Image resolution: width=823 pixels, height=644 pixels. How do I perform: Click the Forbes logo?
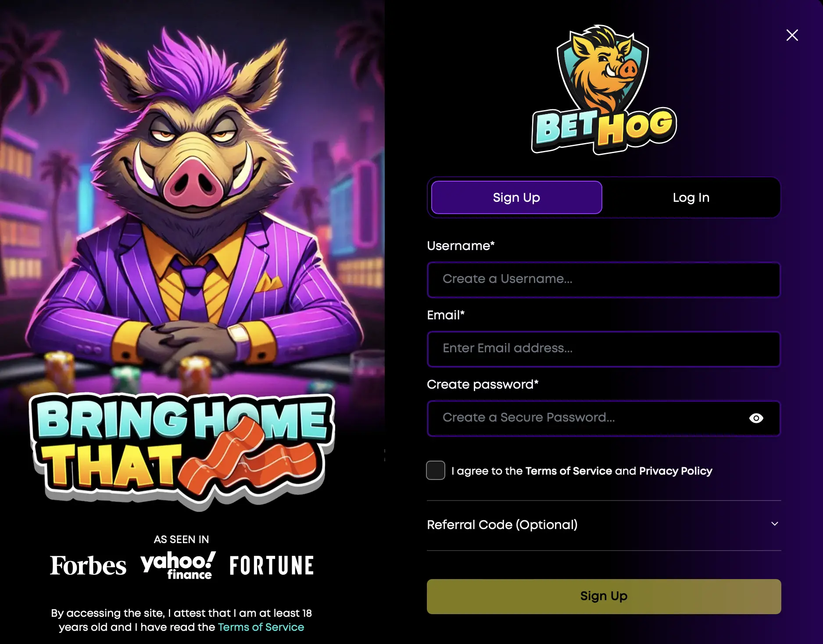tap(88, 565)
